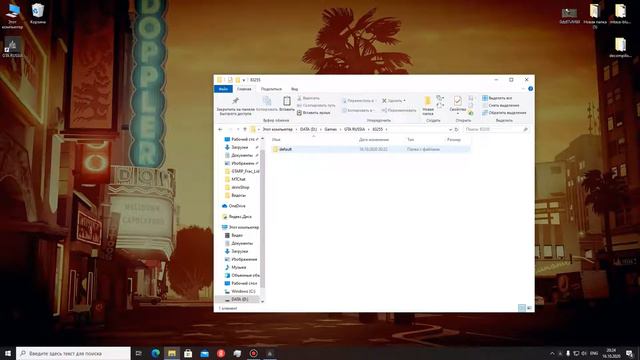The image size is (640, 360).
Task: Click Вырезать (Cut) in the ribbon
Action: pos(309,98)
